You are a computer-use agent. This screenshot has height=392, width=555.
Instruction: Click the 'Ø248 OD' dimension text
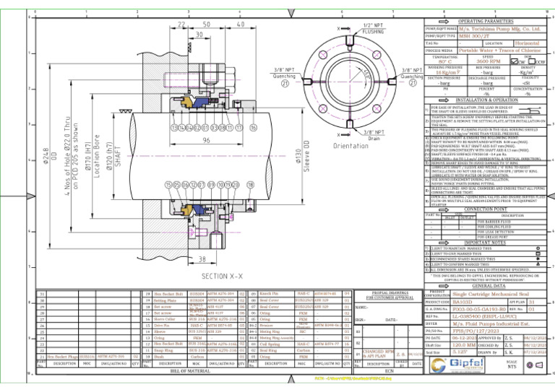50,156
